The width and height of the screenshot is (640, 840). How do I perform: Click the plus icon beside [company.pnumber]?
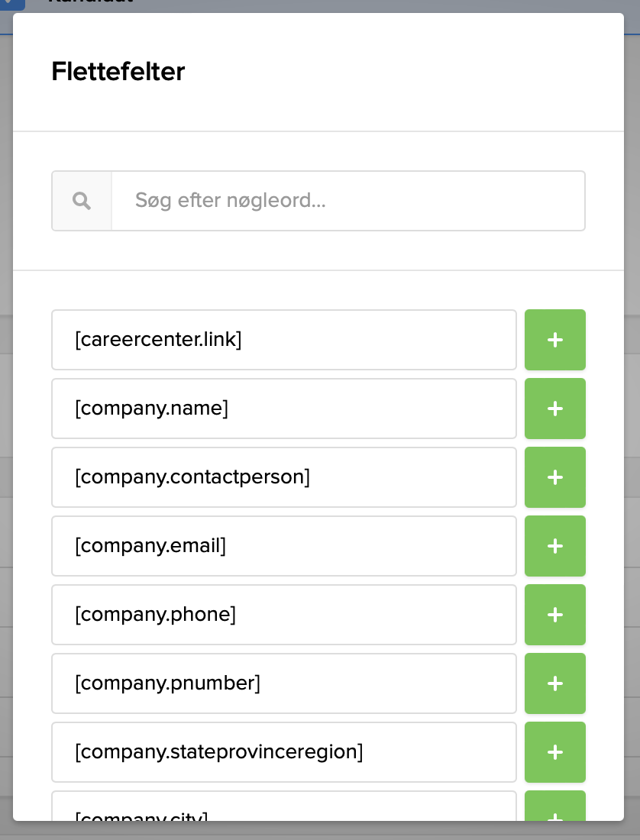(x=555, y=683)
